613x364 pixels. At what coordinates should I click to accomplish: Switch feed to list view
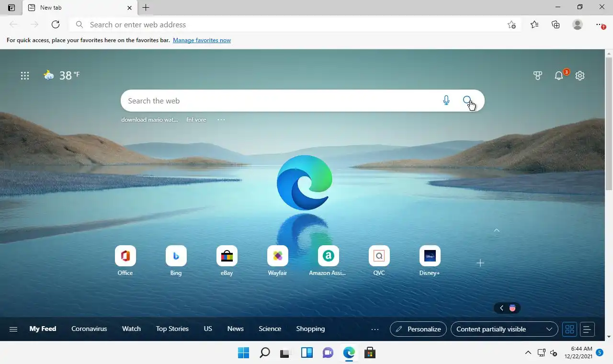[x=587, y=329]
